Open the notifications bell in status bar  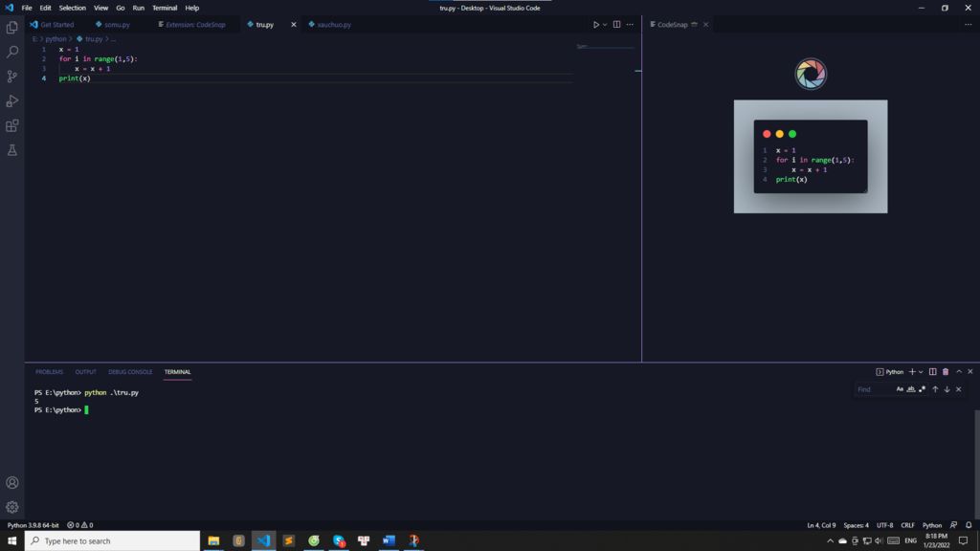969,525
